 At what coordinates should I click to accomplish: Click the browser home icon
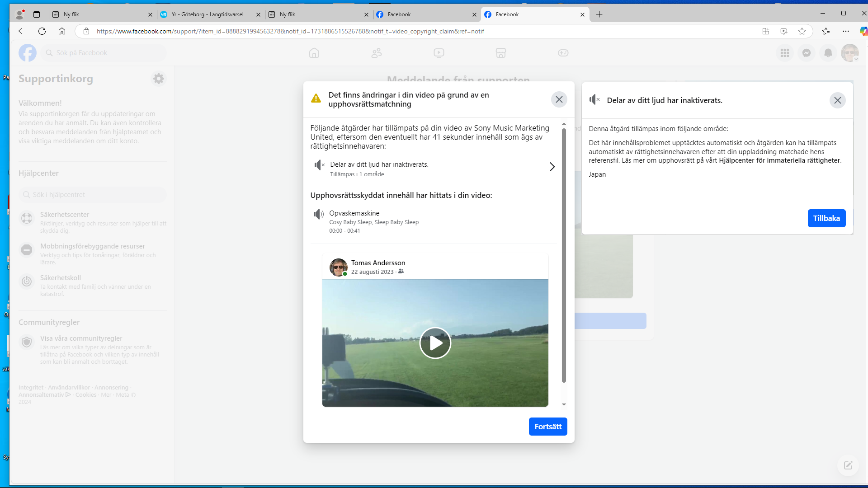62,31
